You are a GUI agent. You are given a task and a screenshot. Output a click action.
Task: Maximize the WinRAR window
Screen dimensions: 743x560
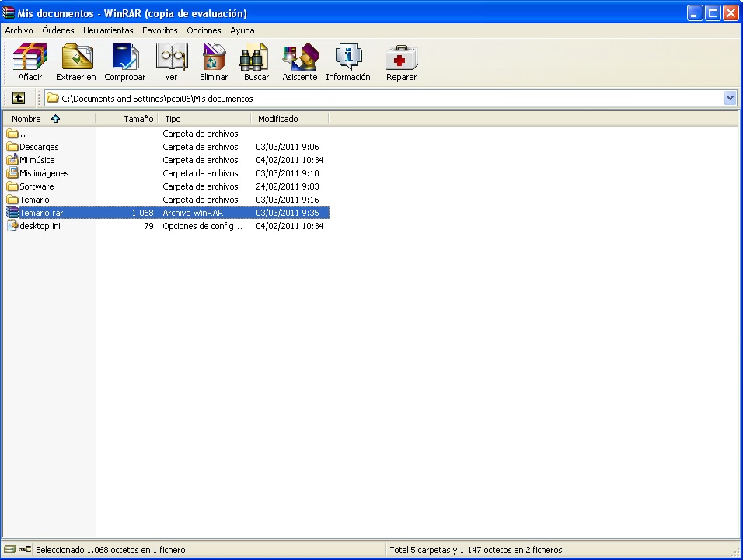point(713,12)
